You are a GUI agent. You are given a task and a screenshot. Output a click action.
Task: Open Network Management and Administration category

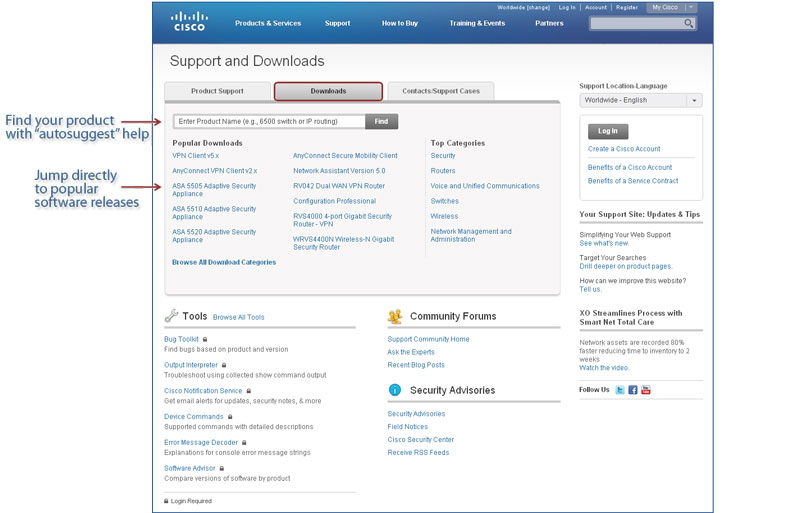click(x=471, y=235)
